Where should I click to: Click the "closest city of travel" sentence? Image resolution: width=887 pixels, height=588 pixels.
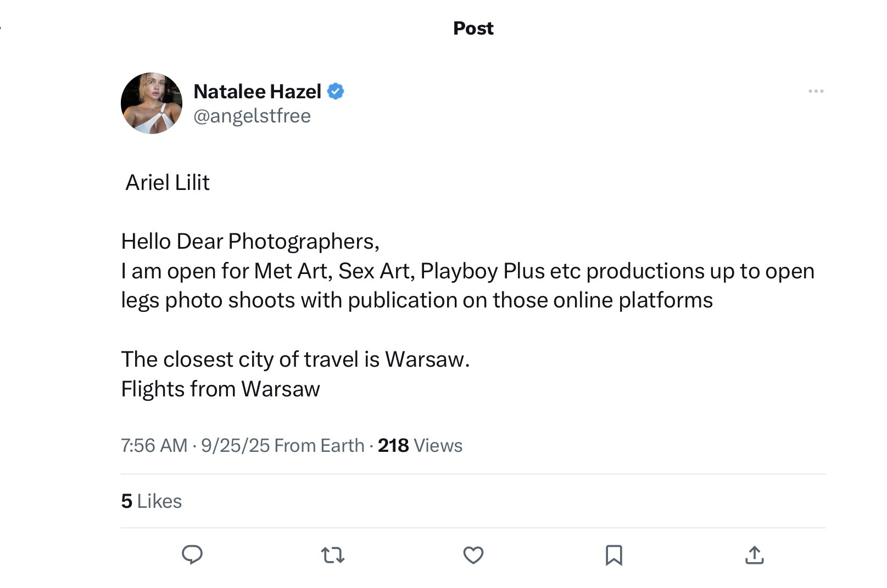click(295, 359)
